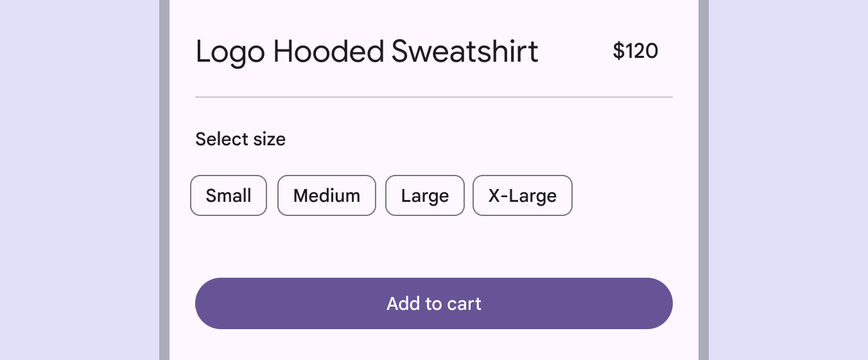
Task: Click the dollar sign in the price
Action: (x=618, y=51)
